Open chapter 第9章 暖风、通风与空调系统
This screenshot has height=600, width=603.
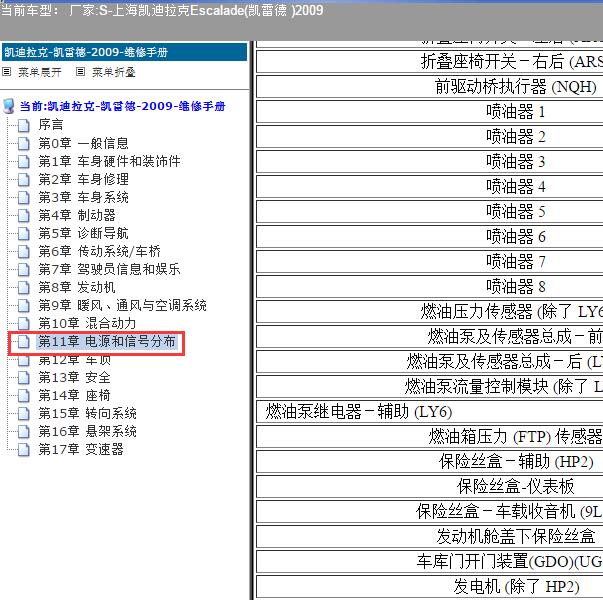(x=122, y=305)
